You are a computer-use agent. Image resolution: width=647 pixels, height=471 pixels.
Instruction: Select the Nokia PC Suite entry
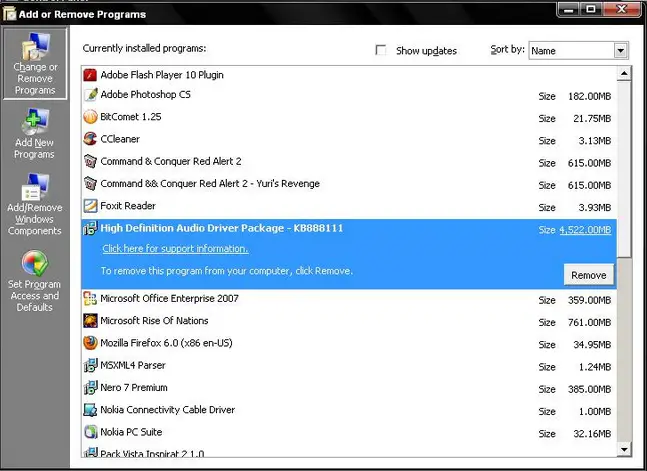(349, 433)
